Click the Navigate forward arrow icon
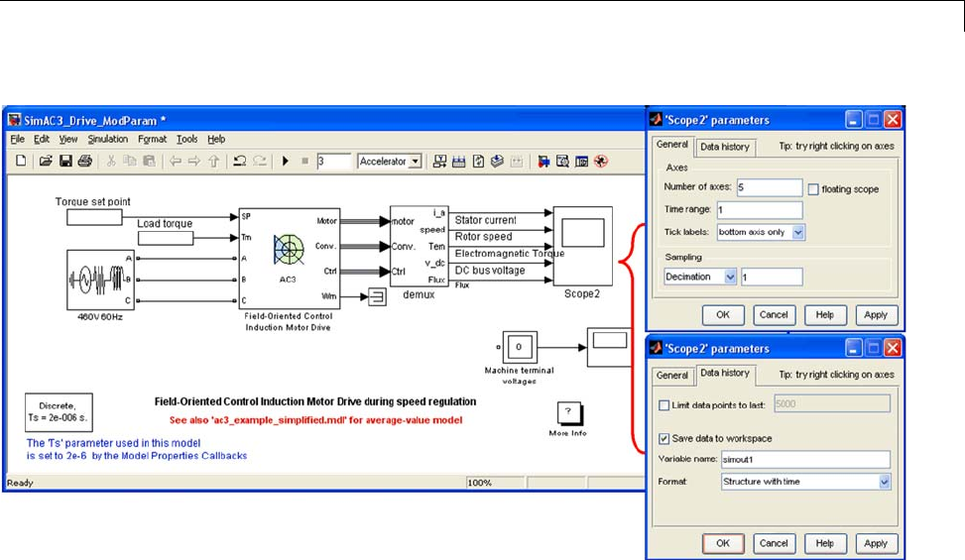Screen dimensions: 965x560 194,161
